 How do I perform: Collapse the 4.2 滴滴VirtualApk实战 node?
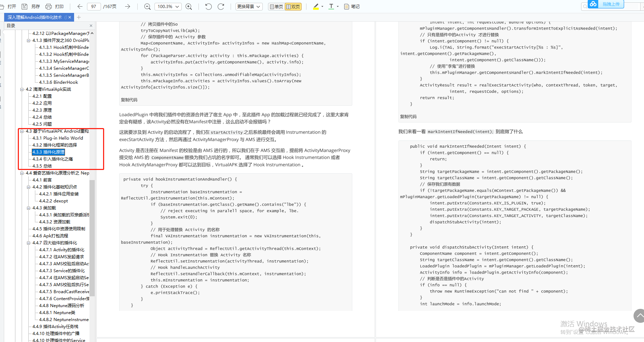[22, 89]
